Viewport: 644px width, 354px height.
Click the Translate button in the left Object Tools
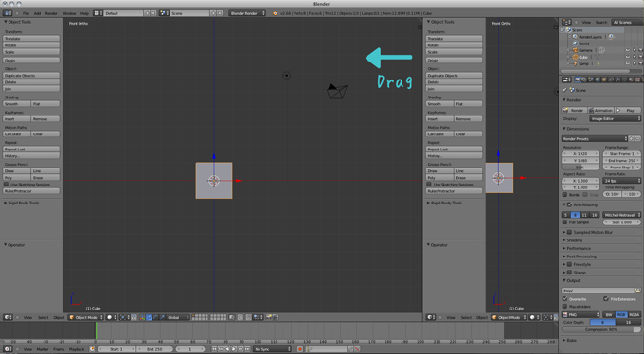coord(31,38)
